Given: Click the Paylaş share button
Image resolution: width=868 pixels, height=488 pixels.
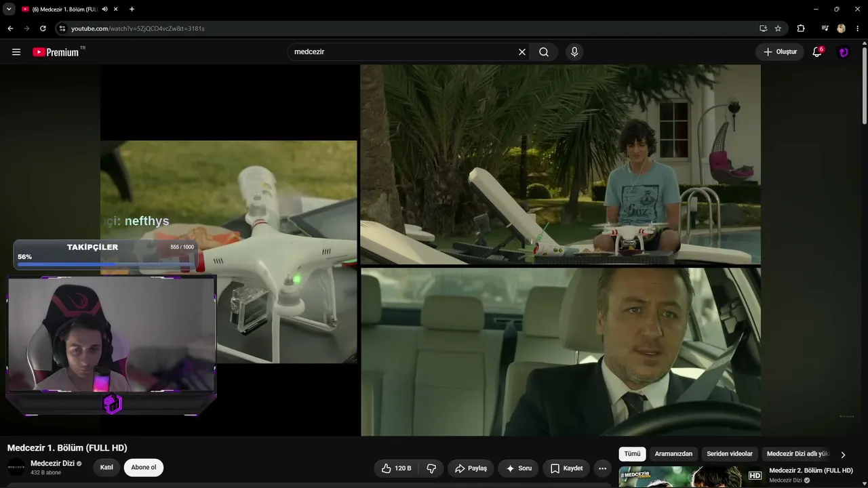Looking at the screenshot, I should [x=471, y=468].
